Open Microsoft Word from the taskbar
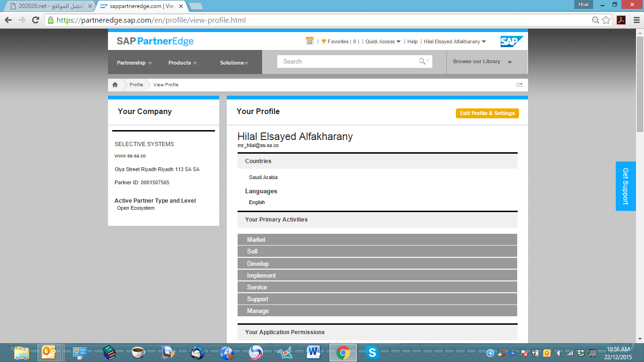This screenshot has height=362, width=644. pyautogui.click(x=314, y=353)
